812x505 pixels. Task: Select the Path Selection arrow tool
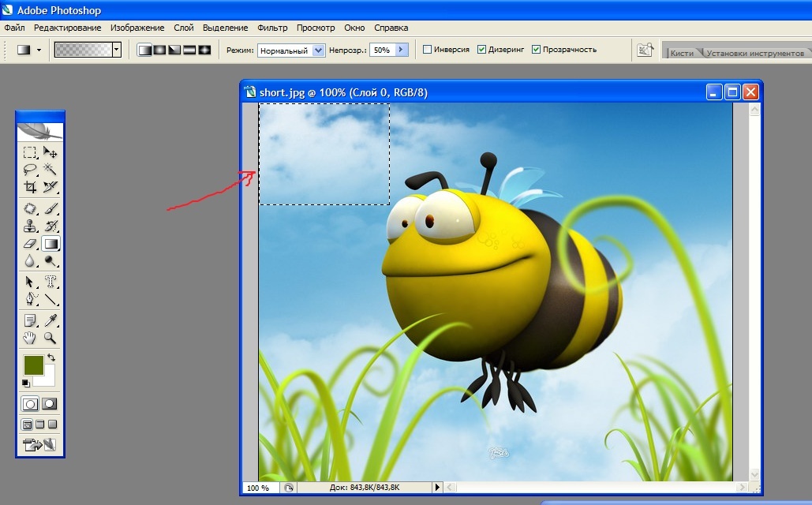click(x=30, y=282)
